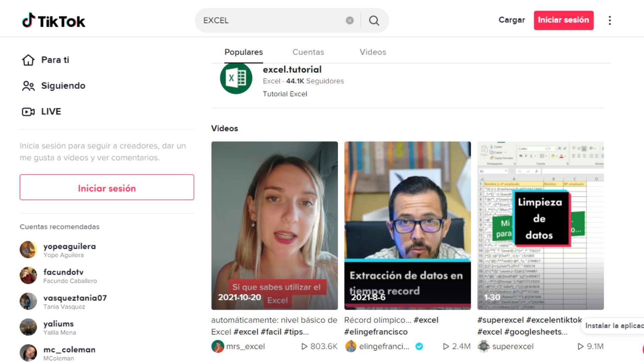Click the magnifying glass search icon
Image resolution: width=644 pixels, height=362 pixels.
(x=374, y=20)
